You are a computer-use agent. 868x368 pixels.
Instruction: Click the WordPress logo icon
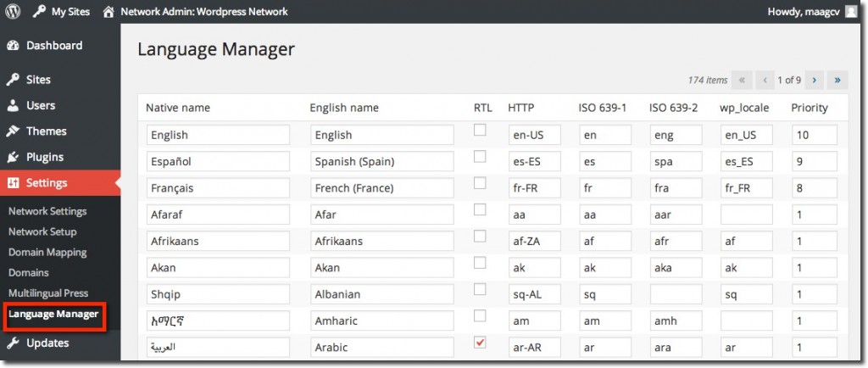pos(13,11)
